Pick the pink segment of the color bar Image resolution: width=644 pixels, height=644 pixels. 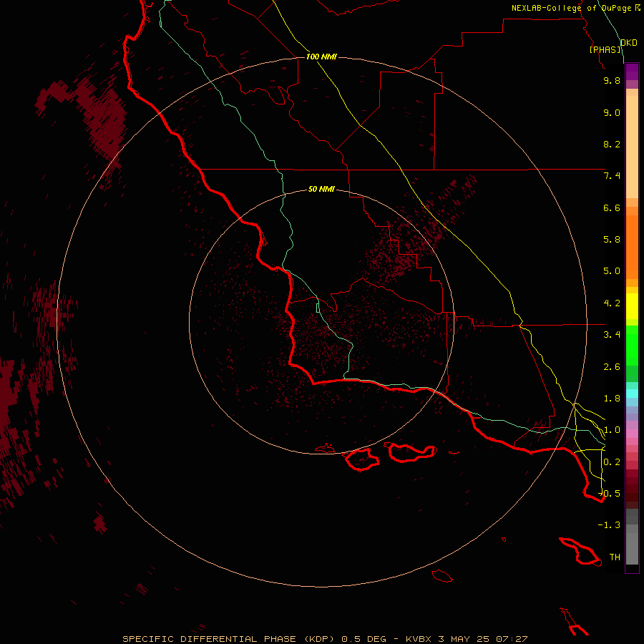pos(632,434)
